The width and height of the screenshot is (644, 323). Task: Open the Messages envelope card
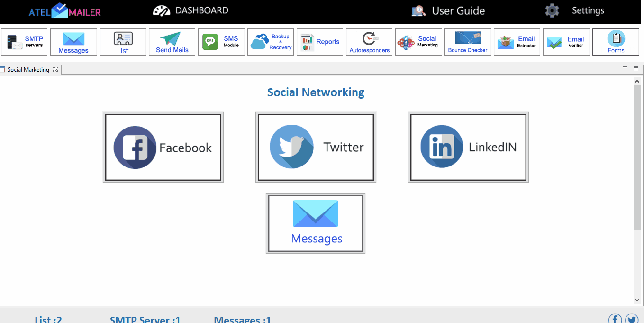click(316, 223)
